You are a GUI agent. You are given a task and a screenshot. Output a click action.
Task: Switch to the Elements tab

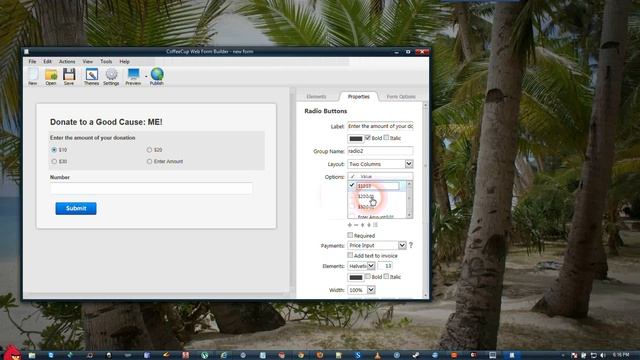tap(316, 97)
